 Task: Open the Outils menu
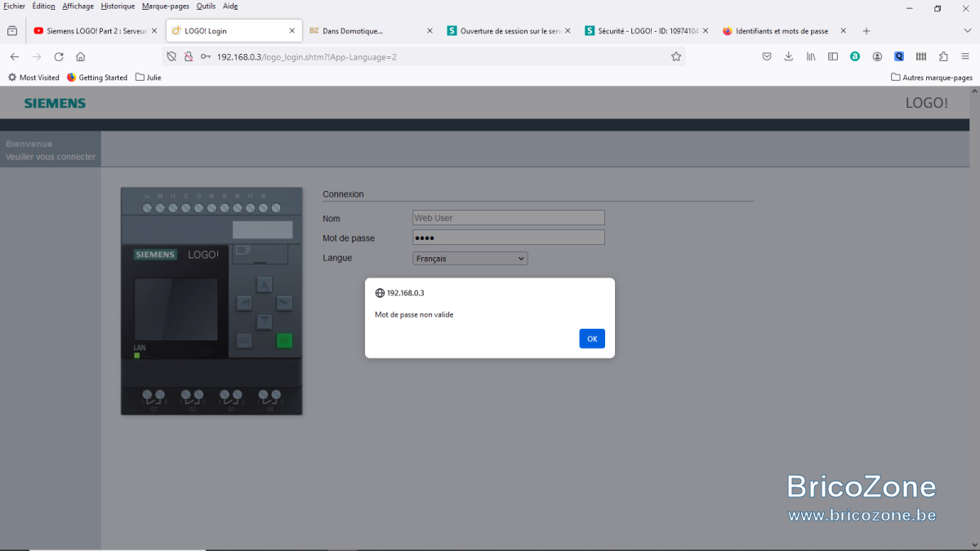pyautogui.click(x=206, y=6)
